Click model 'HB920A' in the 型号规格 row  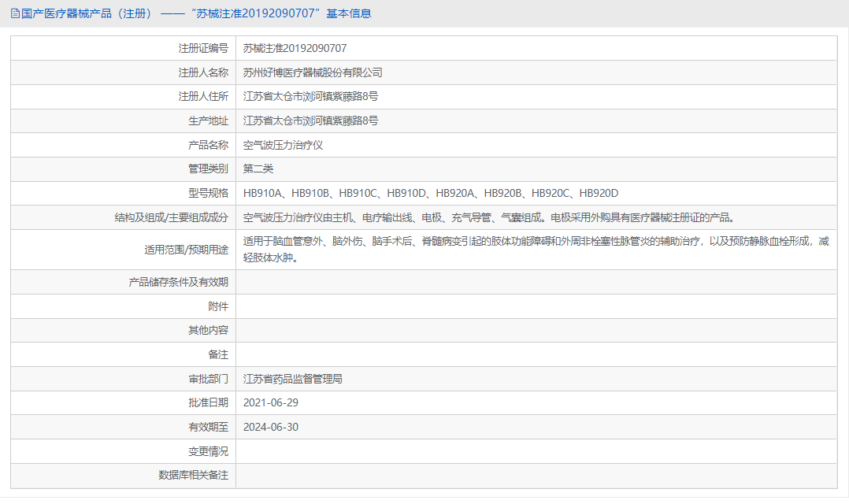[x=455, y=193]
